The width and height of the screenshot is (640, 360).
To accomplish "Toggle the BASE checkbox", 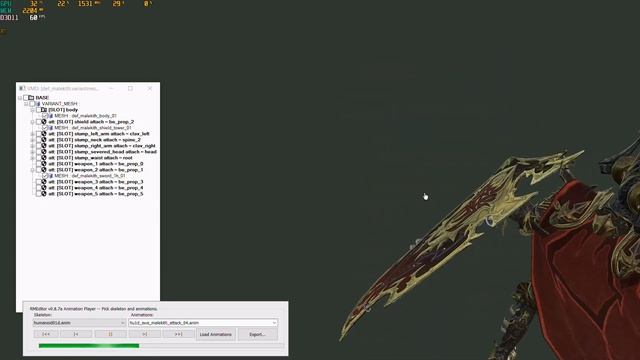I will (x=26, y=98).
